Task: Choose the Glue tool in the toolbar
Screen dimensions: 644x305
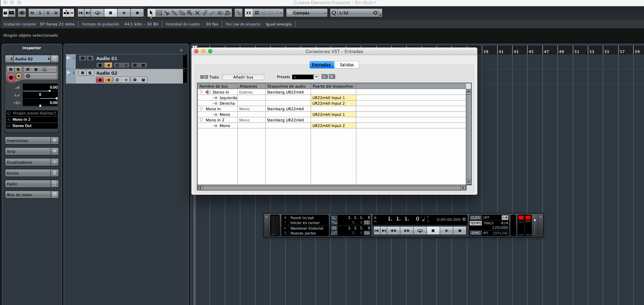Action: 174,13
